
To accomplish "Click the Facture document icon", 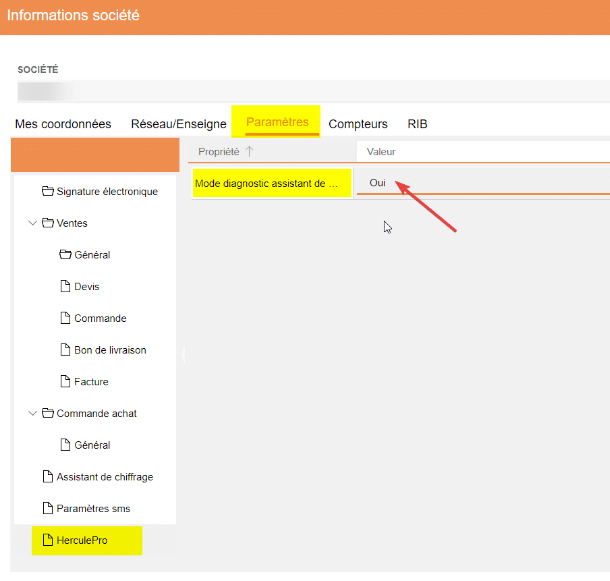I will (65, 381).
